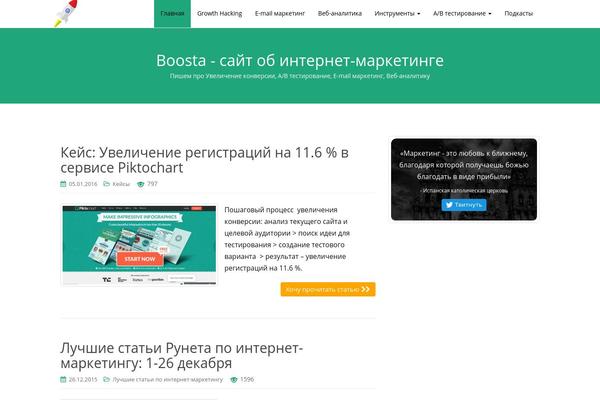600x400 pixels.
Task: Click views eye icon beside 1596
Action: [x=234, y=380]
